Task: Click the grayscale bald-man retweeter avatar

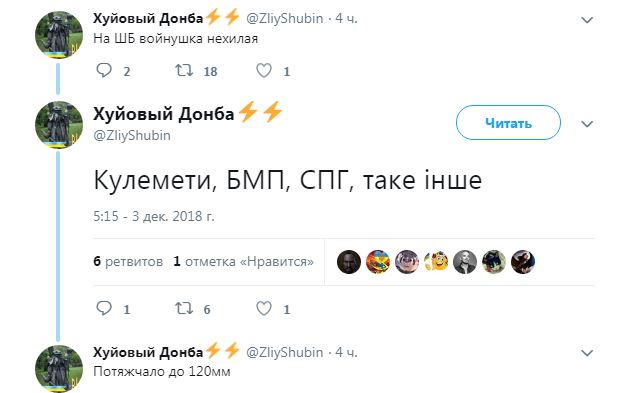Action: coord(465,262)
